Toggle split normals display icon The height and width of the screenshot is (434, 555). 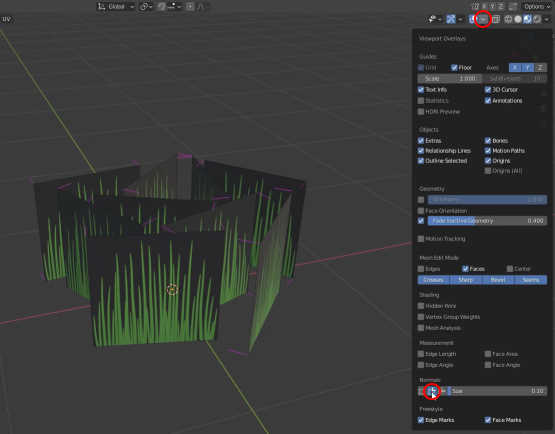pos(432,391)
